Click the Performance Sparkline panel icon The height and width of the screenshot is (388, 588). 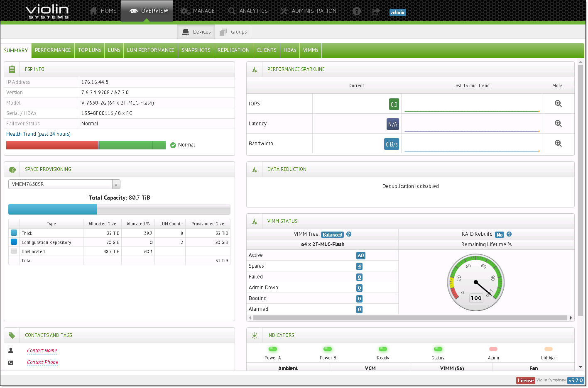(x=255, y=70)
